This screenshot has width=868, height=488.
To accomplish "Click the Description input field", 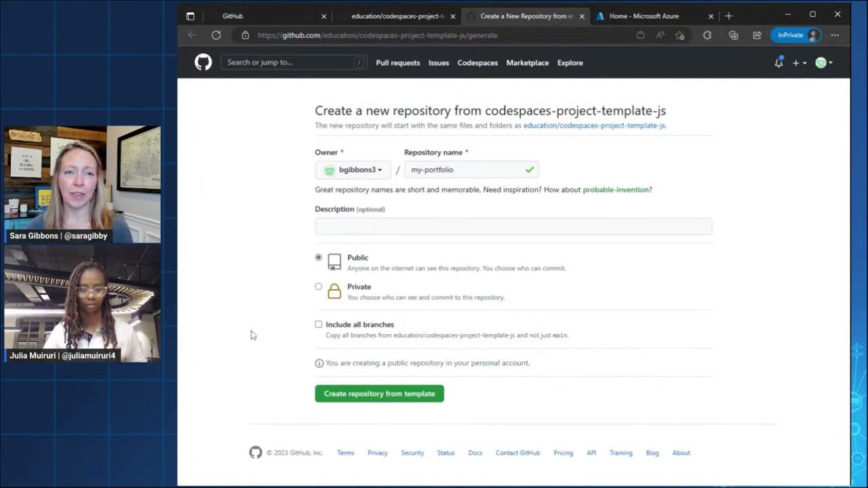I will 513,226.
